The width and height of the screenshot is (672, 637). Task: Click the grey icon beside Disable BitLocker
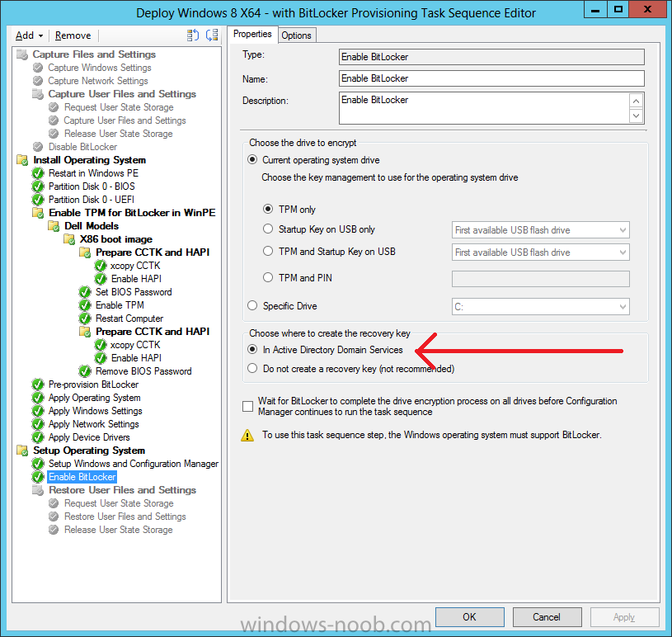pyautogui.click(x=38, y=147)
